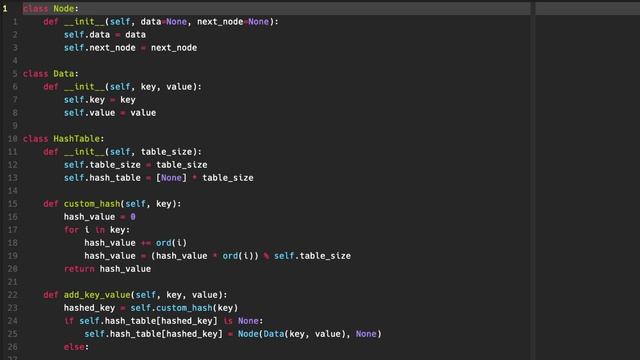Click 'class Node:' on the highlighted line

51,9
